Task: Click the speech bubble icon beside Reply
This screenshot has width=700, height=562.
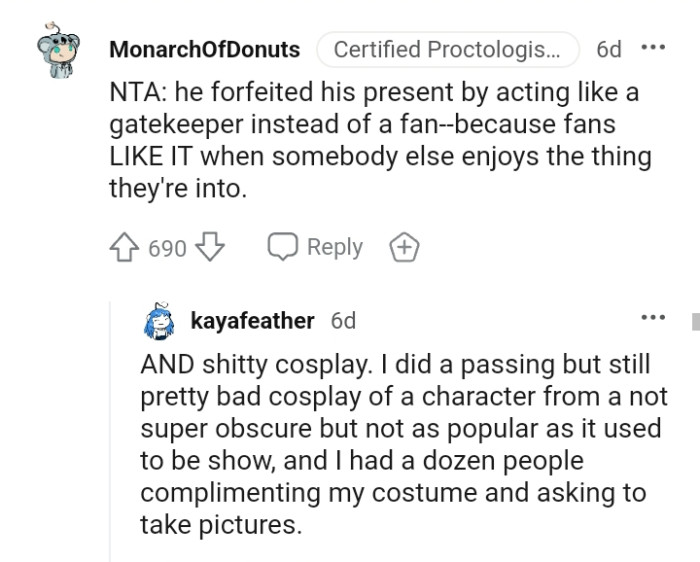Action: (x=283, y=248)
